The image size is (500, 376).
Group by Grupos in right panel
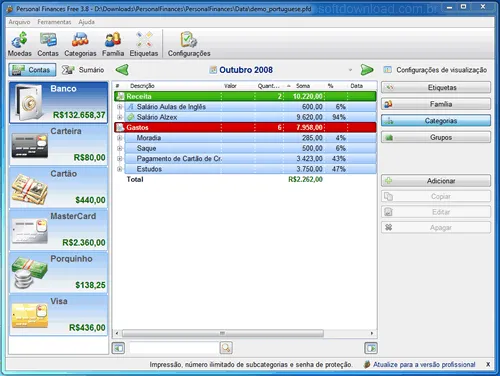click(x=436, y=137)
